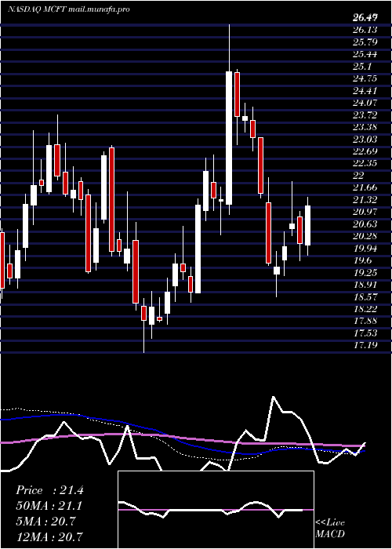This screenshot has width=392, height=549.
Task: Click the 17.19 lowest price label
Action: [x=365, y=346]
